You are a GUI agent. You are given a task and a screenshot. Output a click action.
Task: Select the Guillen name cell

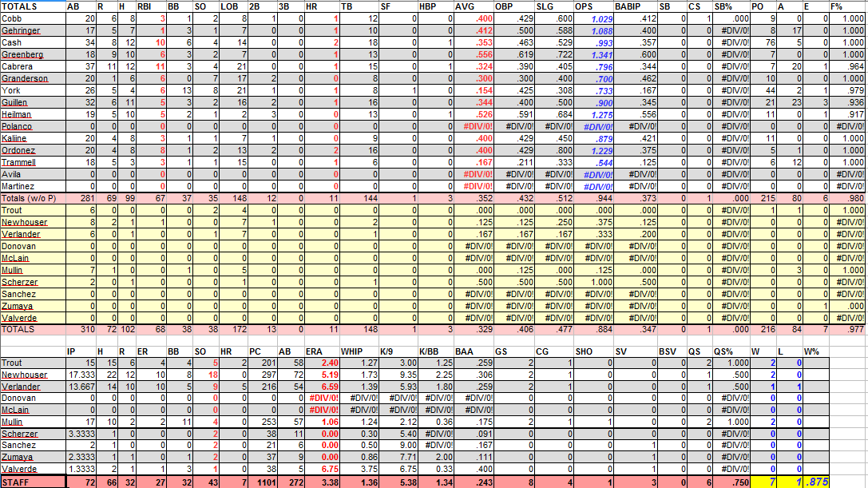[34, 102]
